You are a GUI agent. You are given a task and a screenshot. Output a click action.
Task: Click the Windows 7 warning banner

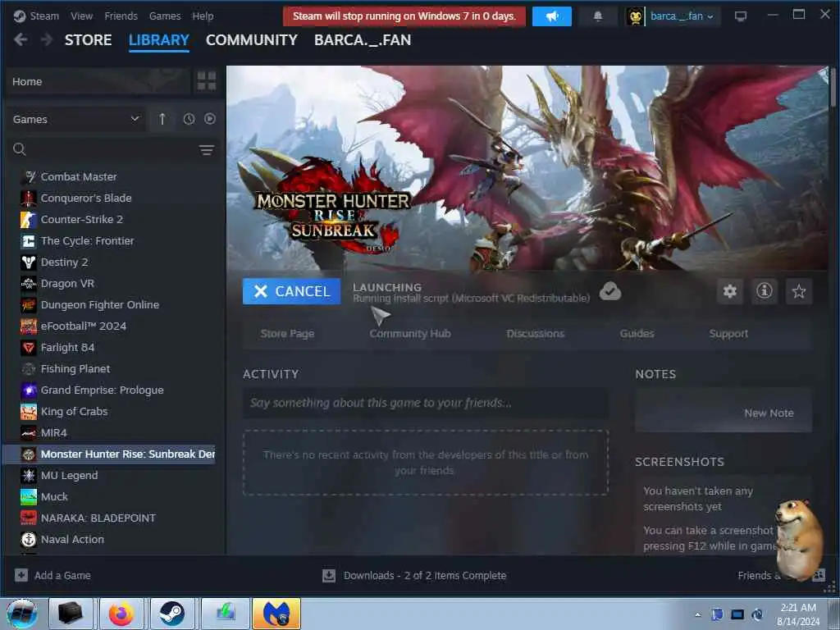404,16
